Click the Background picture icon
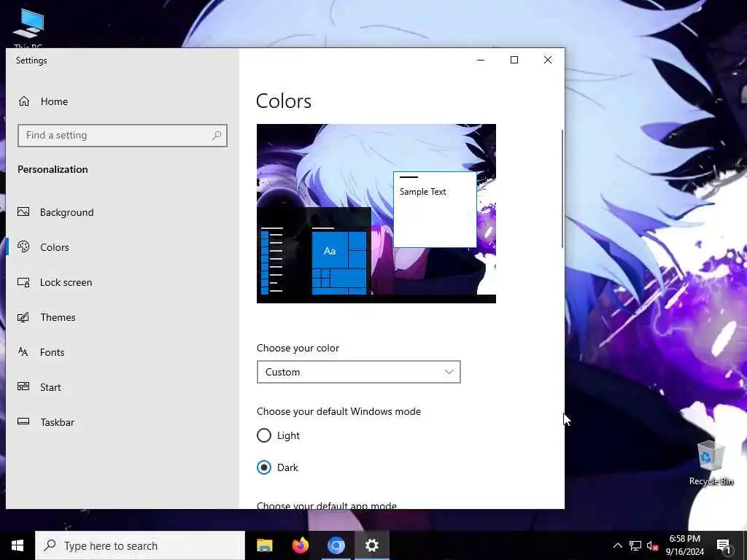The width and height of the screenshot is (747, 560). (23, 212)
